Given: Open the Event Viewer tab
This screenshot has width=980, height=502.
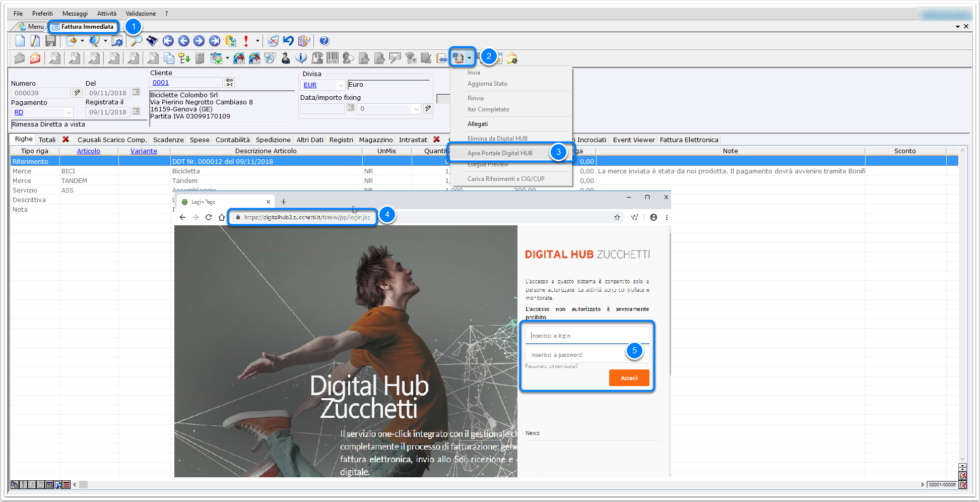Looking at the screenshot, I should pos(634,140).
